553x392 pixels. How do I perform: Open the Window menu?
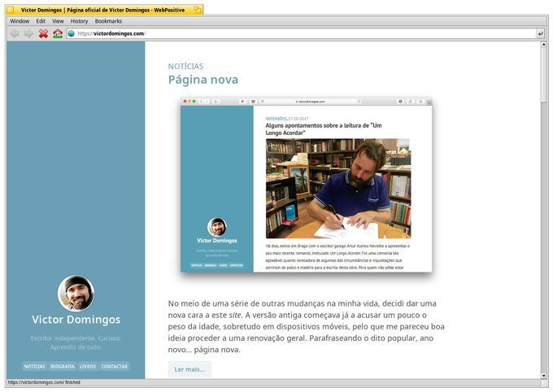20,21
